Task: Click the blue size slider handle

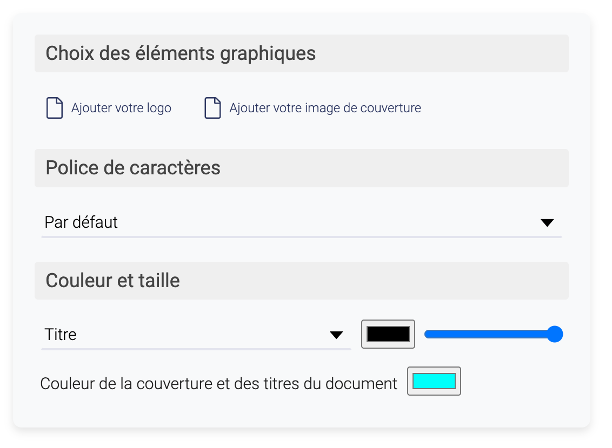Action: 555,334
